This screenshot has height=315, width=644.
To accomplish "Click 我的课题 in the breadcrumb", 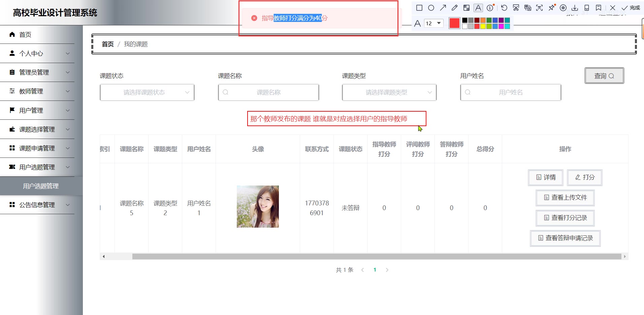I will [x=136, y=44].
